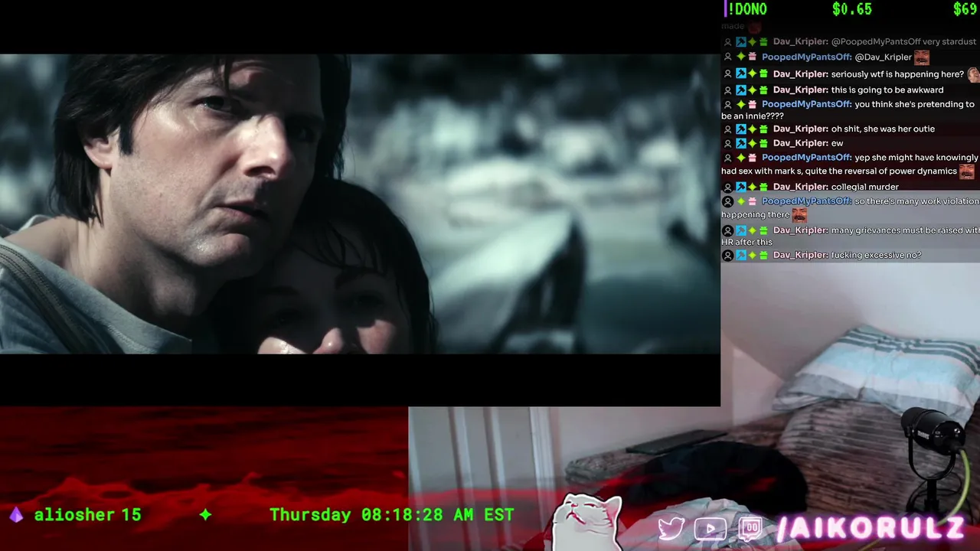Viewport: 980px width, 551px height.
Task: Click the message 'oh shit, she was her outie'
Action: coord(883,129)
